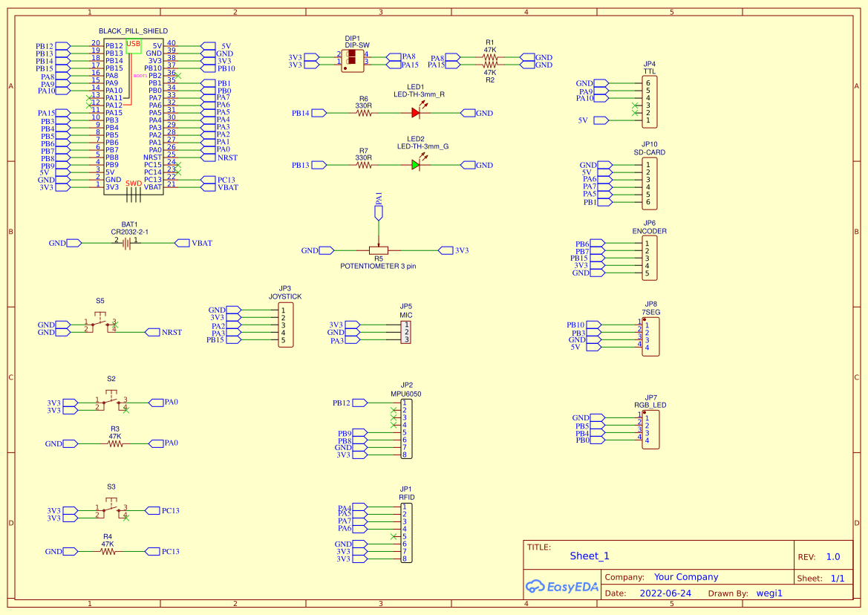Select the green LED2 symbol

coord(417,166)
